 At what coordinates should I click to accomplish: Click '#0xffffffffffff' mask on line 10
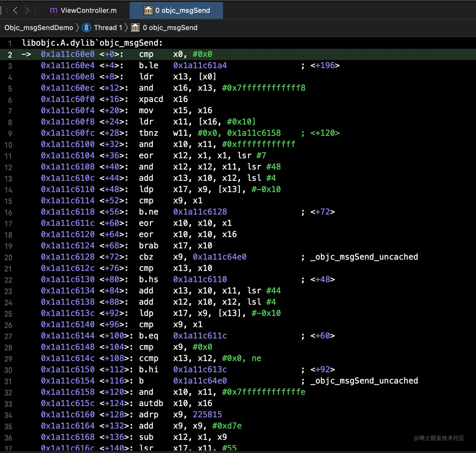point(259,144)
